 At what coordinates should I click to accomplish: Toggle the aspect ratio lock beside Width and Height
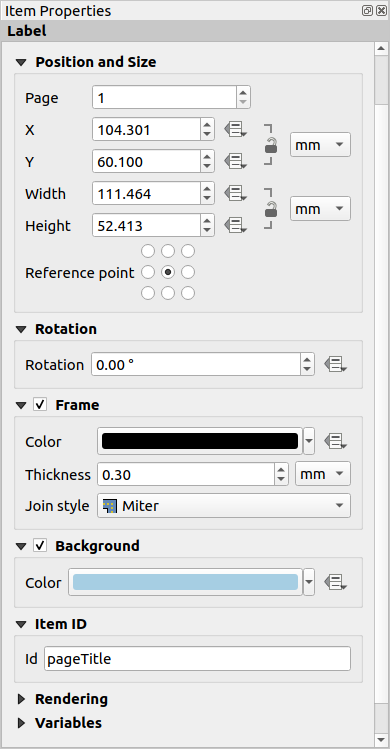point(271,209)
